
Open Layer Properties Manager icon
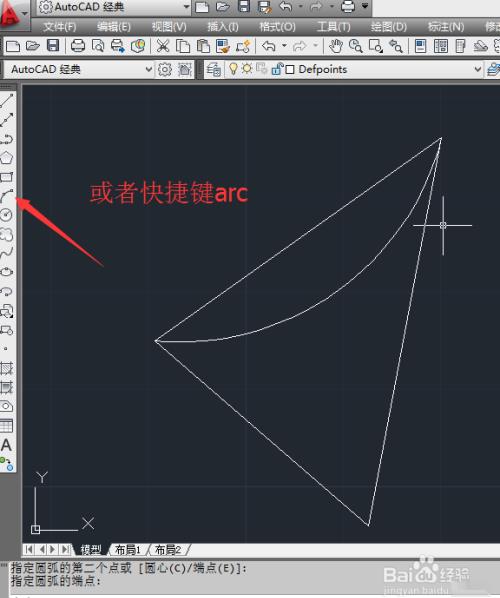[x=214, y=69]
